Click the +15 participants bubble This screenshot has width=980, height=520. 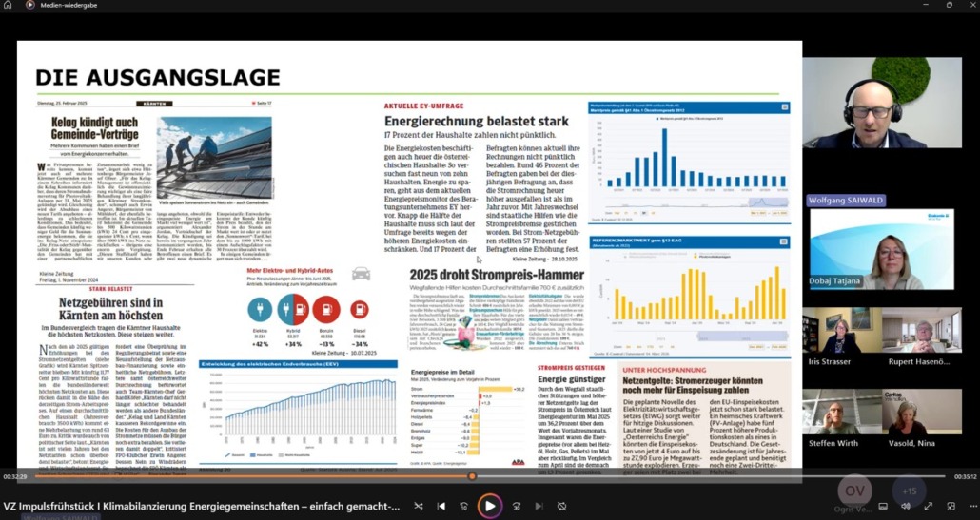pos(910,491)
